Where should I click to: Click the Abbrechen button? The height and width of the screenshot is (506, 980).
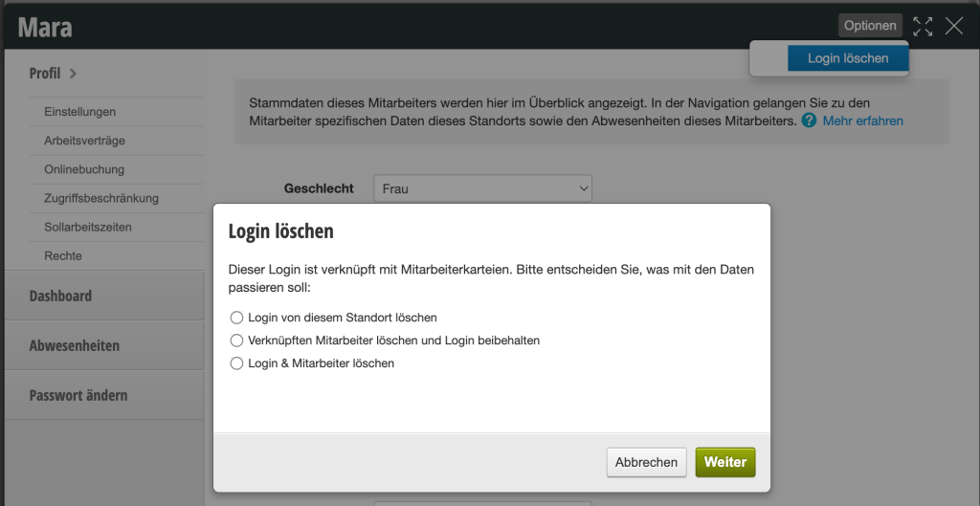click(646, 462)
